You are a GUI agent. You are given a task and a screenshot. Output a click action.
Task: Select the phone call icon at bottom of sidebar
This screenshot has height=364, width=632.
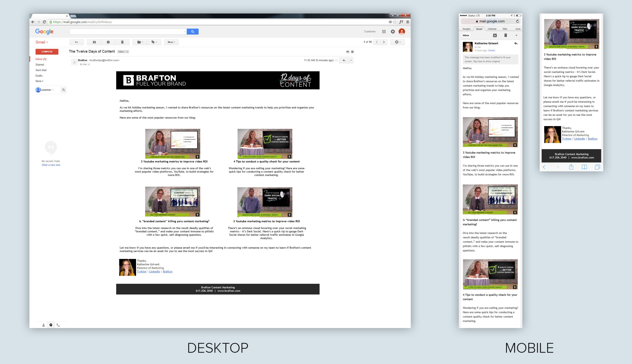[x=58, y=325]
